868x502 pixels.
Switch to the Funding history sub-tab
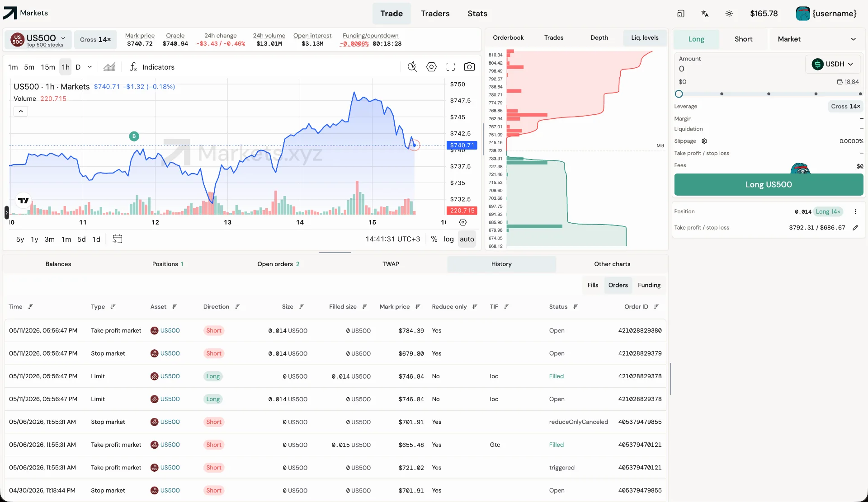point(649,285)
